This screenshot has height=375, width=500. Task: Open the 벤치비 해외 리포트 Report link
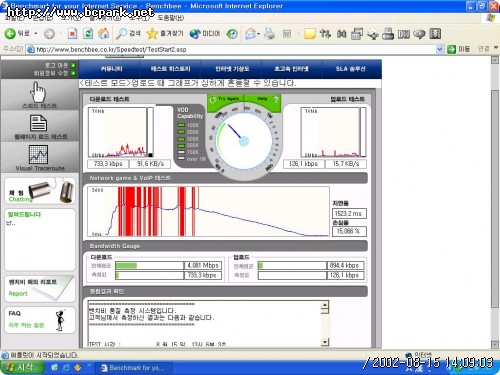point(40,288)
